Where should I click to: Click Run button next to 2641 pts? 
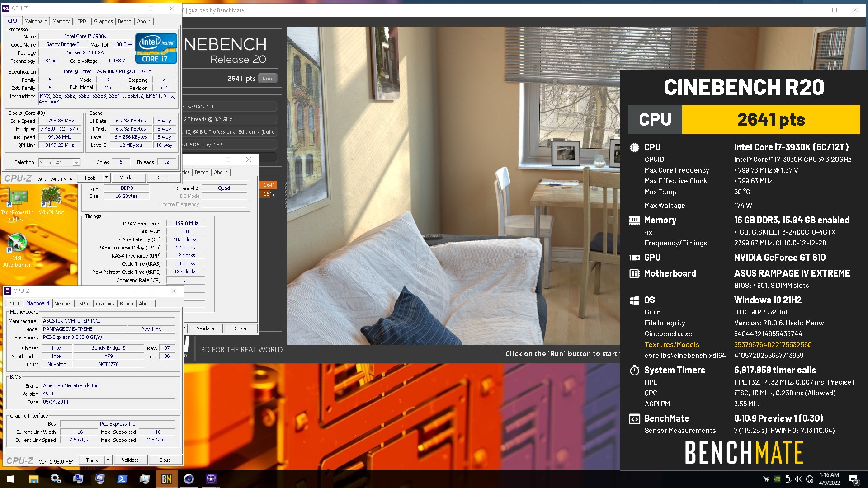[267, 79]
